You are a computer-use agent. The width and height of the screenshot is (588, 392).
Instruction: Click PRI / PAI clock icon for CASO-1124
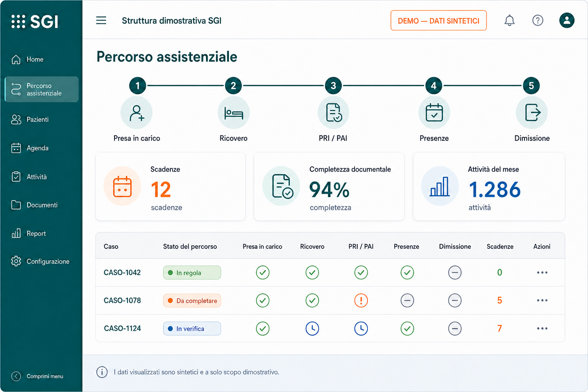pyautogui.click(x=361, y=328)
